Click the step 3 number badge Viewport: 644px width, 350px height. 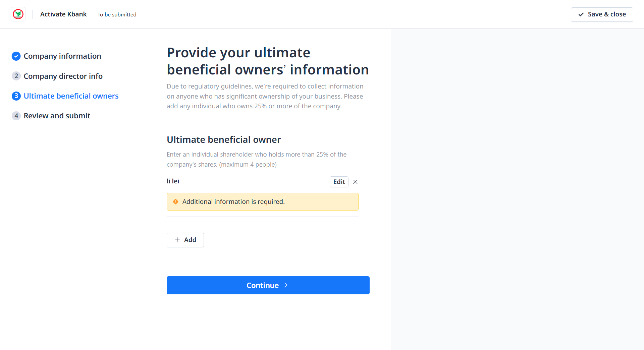(x=16, y=96)
